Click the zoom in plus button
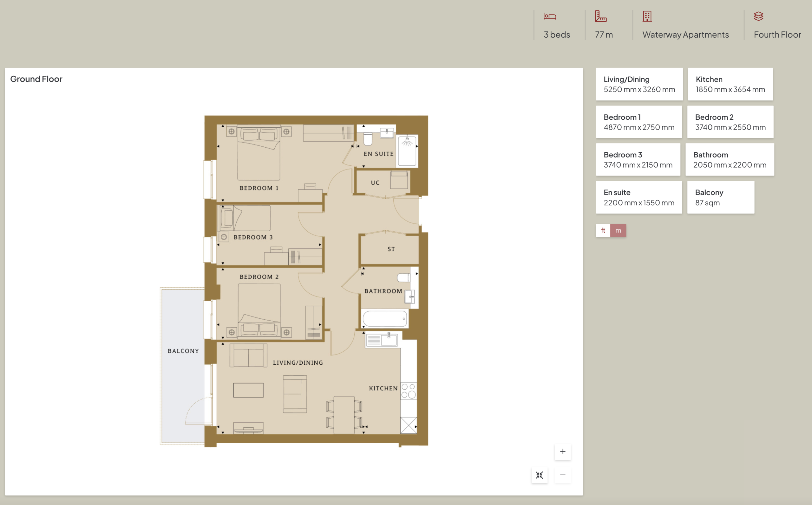The width and height of the screenshot is (812, 505). pos(563,451)
